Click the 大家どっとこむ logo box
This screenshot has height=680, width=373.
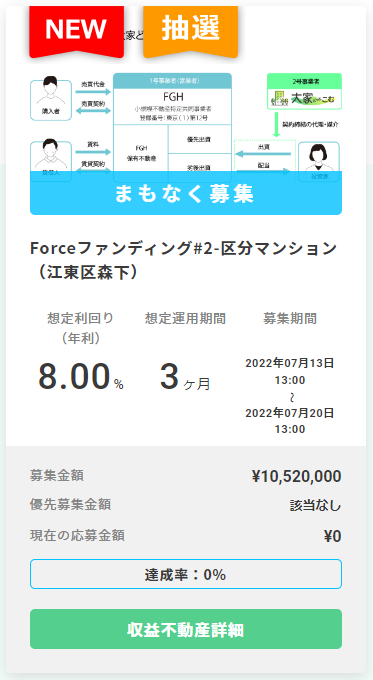304,91
